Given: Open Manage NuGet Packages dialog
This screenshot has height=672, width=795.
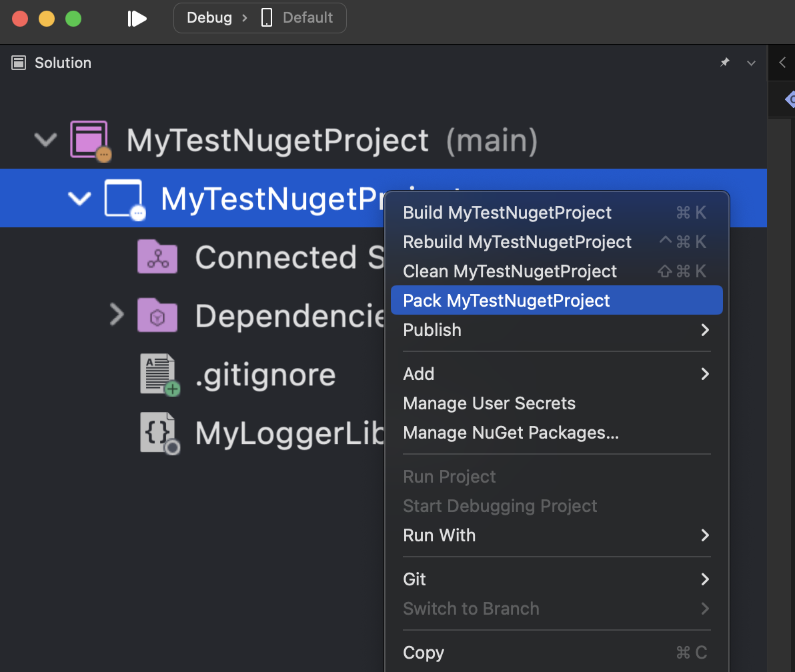Looking at the screenshot, I should pyautogui.click(x=511, y=433).
